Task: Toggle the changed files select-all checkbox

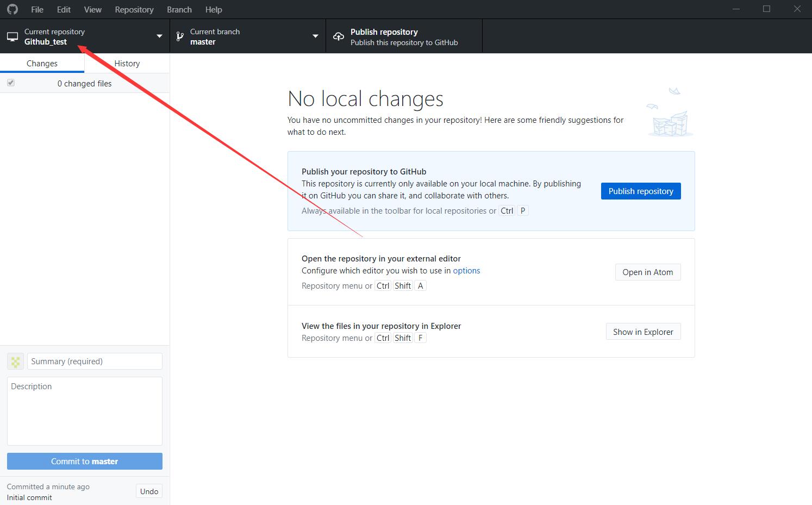Action: (11, 83)
